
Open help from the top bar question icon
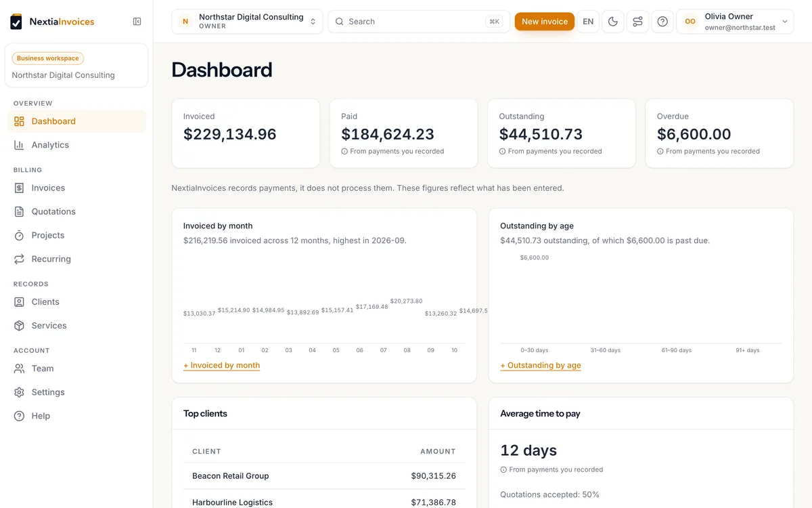pyautogui.click(x=662, y=22)
